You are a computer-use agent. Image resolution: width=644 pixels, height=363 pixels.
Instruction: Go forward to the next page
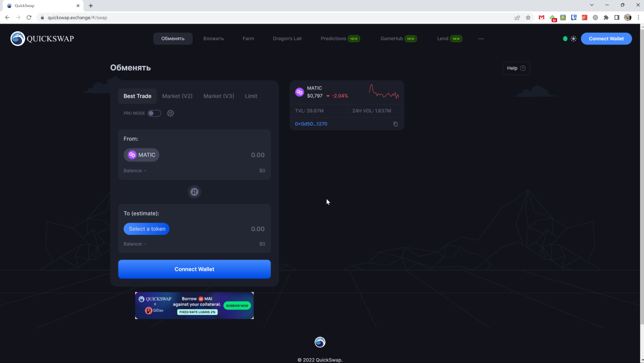pos(18,18)
